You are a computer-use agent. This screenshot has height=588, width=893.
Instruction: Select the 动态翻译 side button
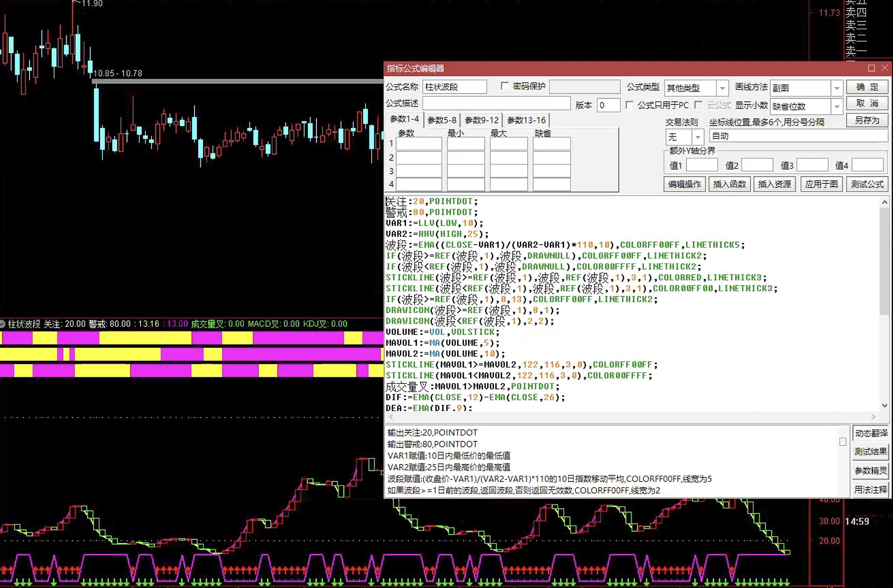871,433
